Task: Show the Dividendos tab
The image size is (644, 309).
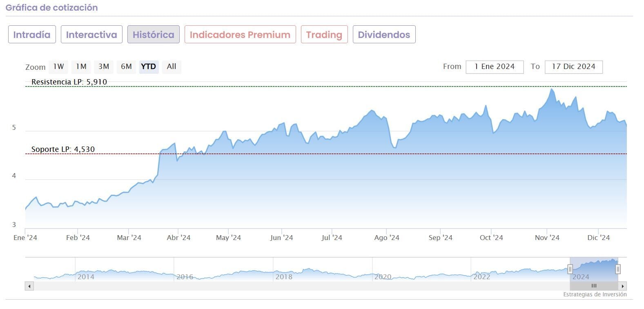Action: tap(384, 35)
